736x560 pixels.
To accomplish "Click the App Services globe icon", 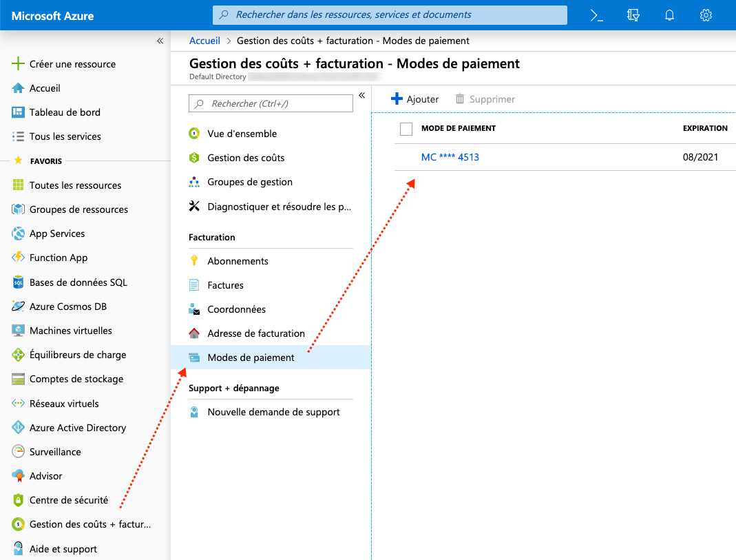I will click(x=18, y=234).
